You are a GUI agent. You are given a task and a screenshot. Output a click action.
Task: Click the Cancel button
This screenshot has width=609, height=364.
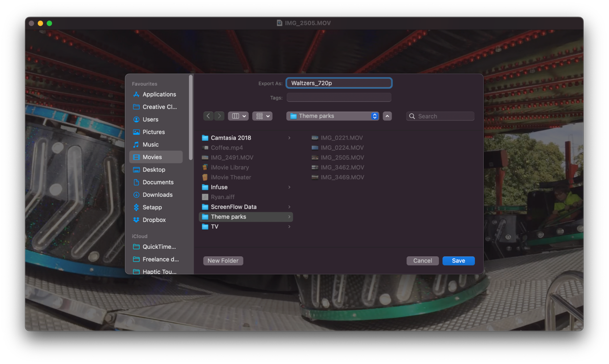422,261
